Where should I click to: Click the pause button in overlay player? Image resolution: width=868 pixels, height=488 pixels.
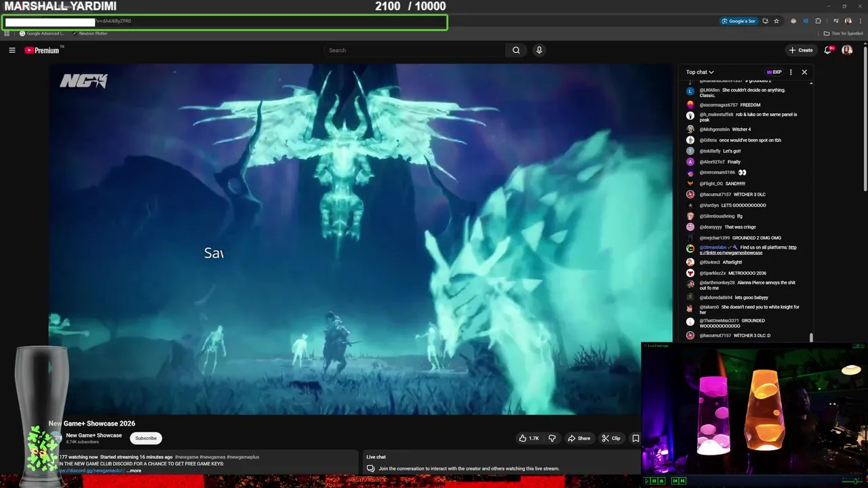point(654,481)
